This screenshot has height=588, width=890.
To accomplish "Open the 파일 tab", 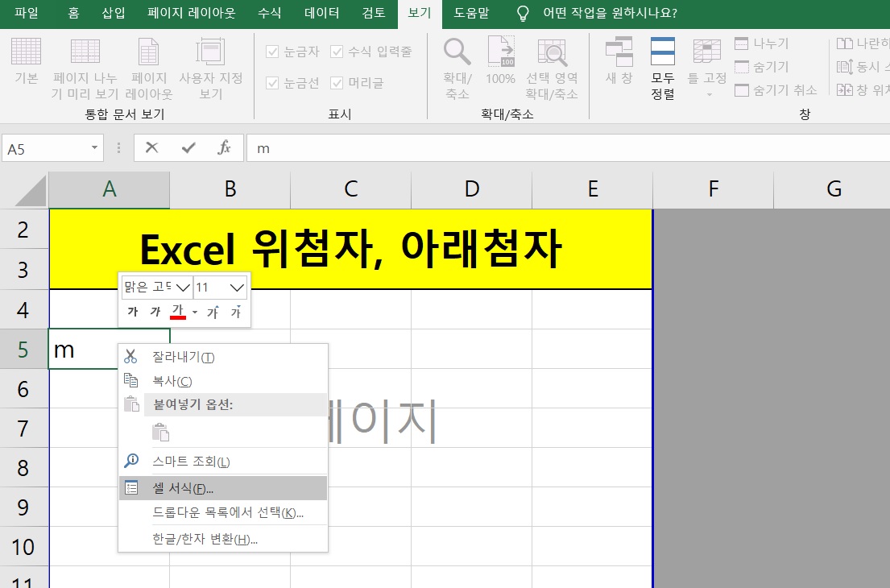I will coord(27,13).
